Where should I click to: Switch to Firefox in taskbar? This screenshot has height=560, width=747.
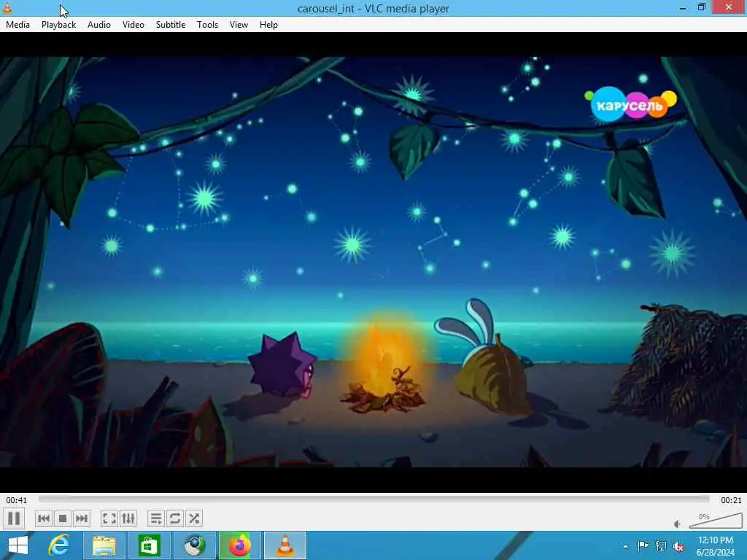(239, 545)
